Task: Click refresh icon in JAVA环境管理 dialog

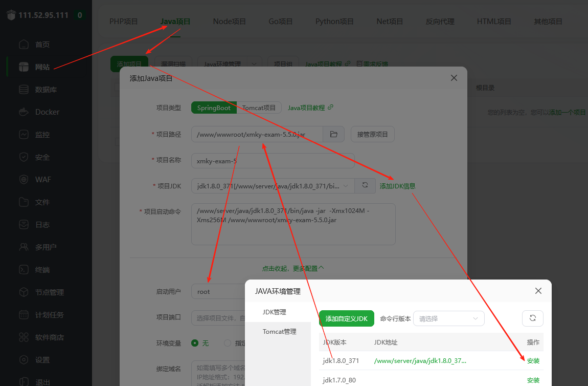Action: coord(532,318)
